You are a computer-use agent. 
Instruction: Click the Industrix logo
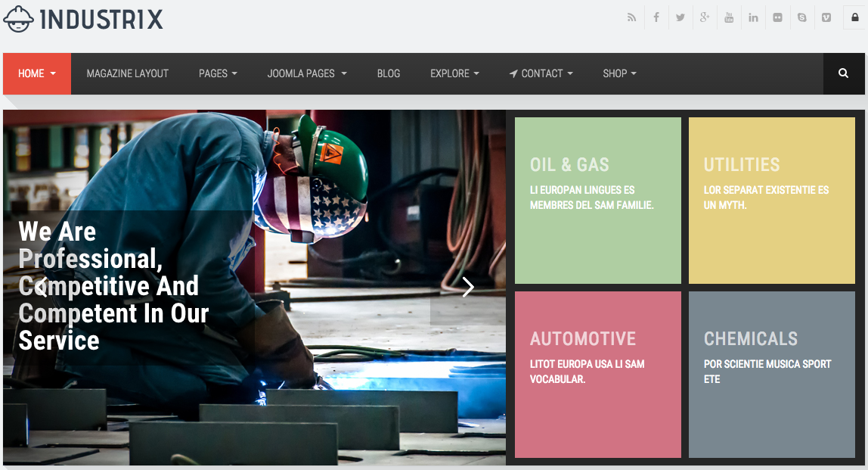(84, 20)
